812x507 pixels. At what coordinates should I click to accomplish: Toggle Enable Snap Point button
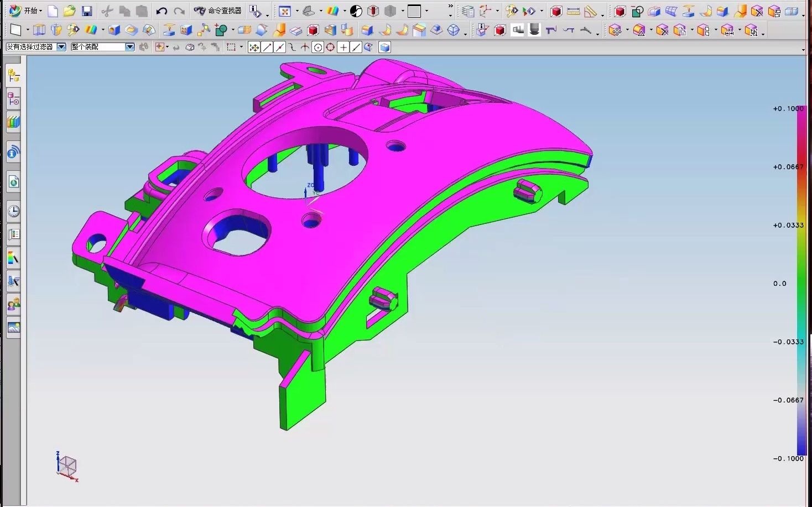(x=254, y=48)
